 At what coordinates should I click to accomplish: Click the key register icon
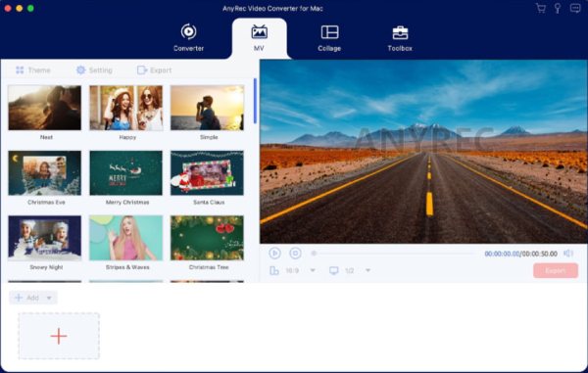558,8
